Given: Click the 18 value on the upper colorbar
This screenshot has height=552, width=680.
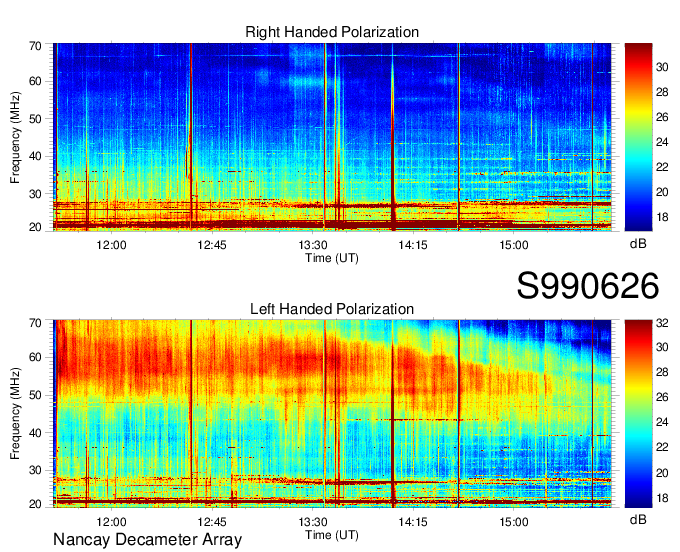Looking at the screenshot, I should pos(662,217).
